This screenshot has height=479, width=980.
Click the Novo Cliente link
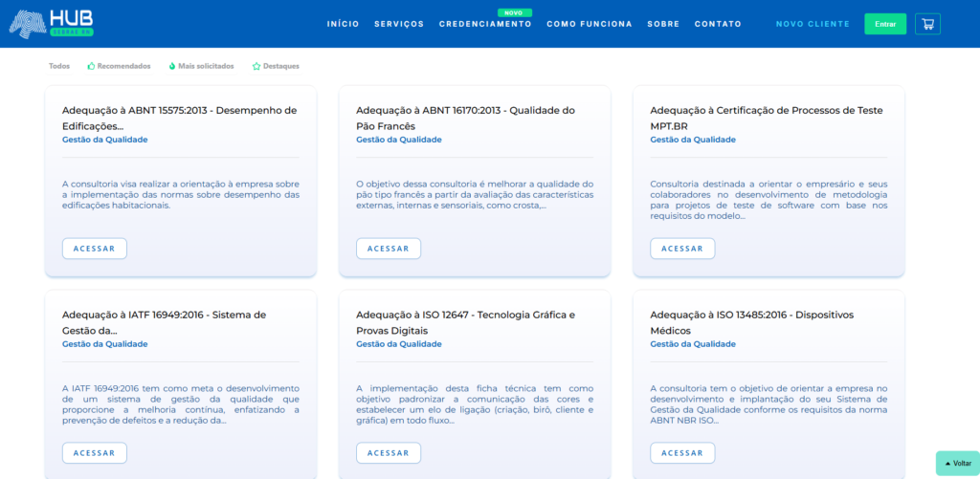click(x=813, y=24)
